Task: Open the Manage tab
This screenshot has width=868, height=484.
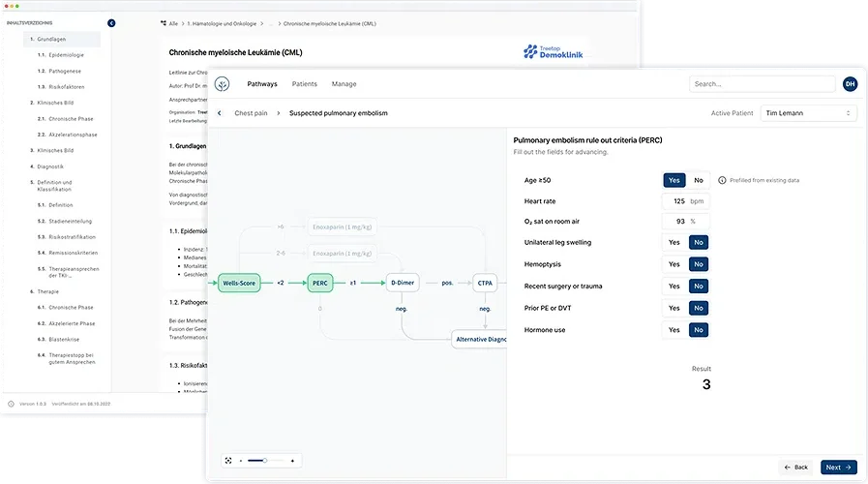Action: (x=344, y=84)
